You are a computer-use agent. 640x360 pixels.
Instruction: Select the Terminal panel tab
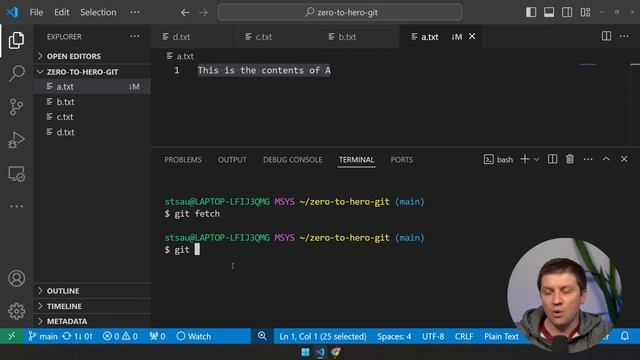point(356,160)
